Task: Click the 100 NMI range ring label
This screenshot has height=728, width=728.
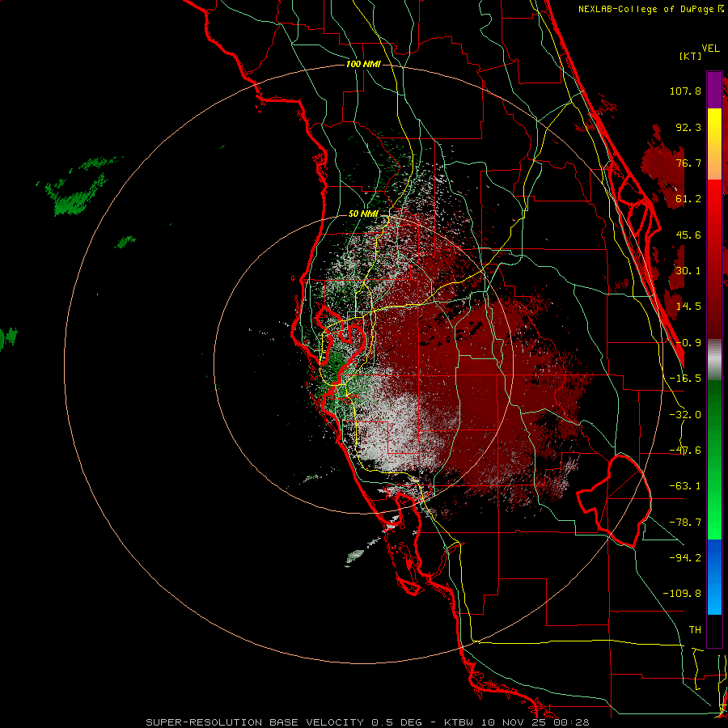Action: (363, 64)
